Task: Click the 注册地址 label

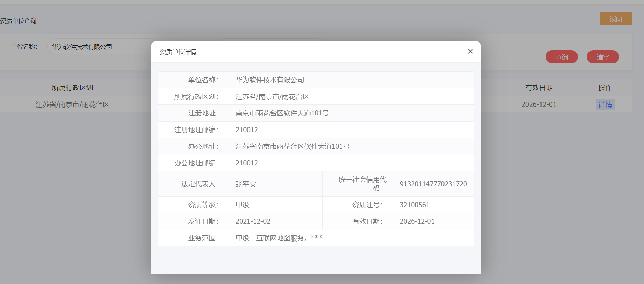Action: (x=203, y=113)
